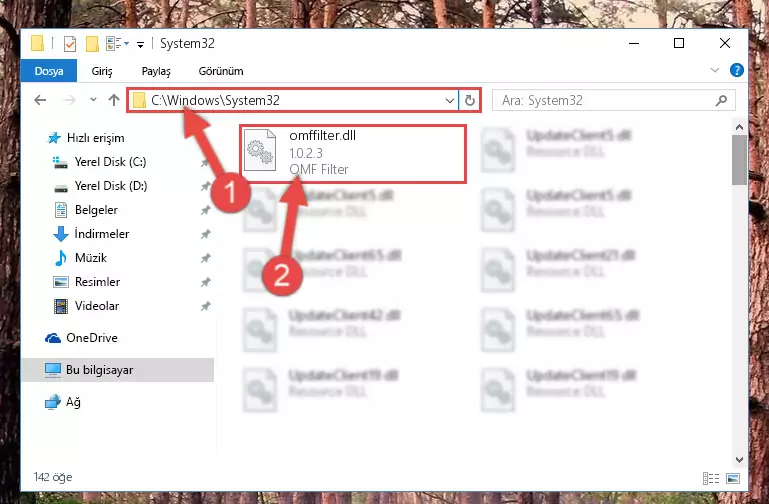
Task: Switch to large thumbnails view in status bar
Action: pos(733,478)
